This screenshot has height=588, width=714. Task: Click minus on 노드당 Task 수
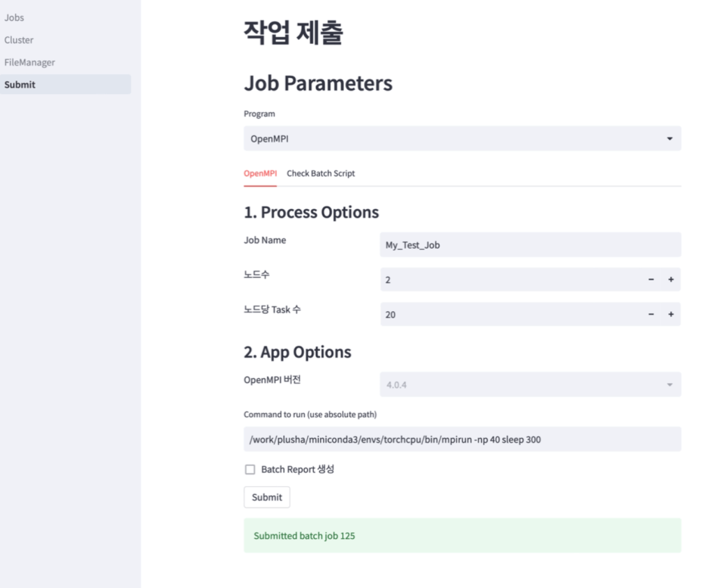coord(651,315)
